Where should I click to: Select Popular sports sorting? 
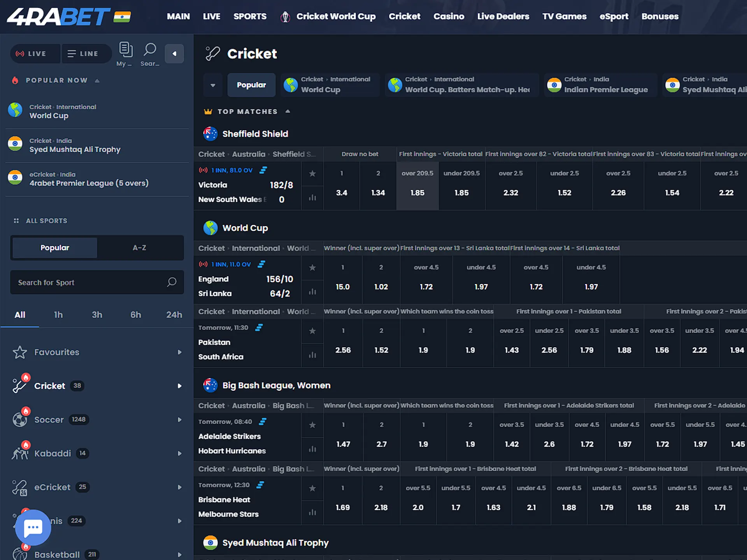(x=55, y=248)
